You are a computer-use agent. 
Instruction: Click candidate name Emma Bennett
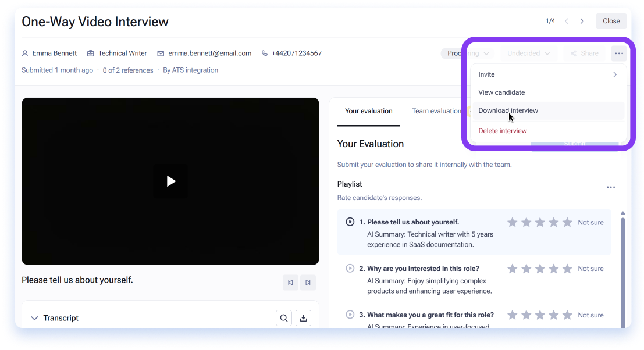[55, 53]
